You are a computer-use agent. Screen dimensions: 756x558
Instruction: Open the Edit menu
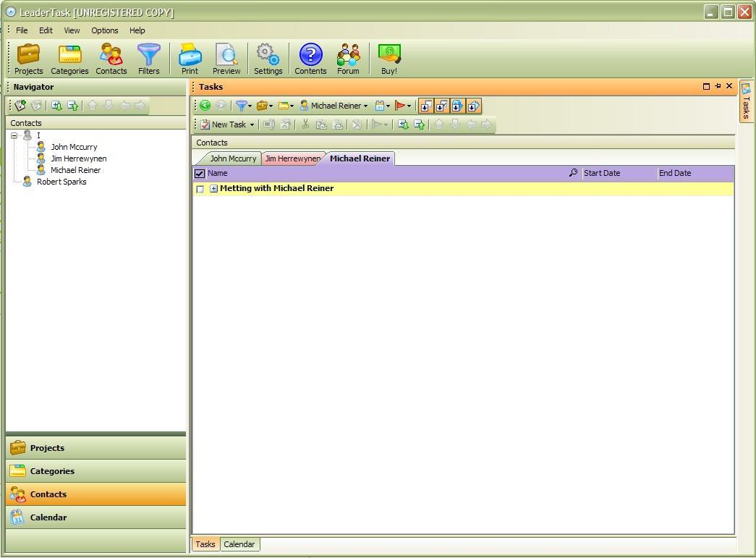click(x=46, y=30)
